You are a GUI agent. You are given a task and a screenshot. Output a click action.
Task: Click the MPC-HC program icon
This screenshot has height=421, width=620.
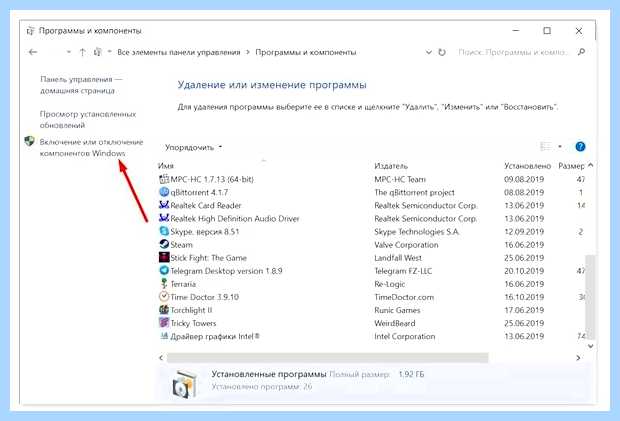coord(164,179)
